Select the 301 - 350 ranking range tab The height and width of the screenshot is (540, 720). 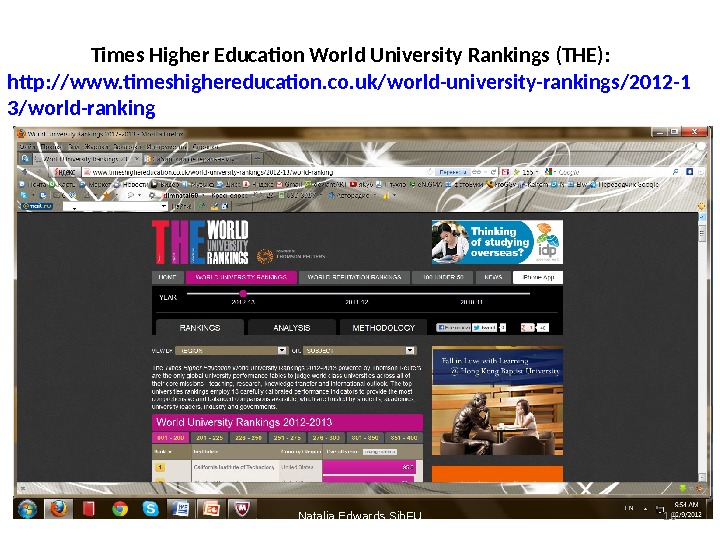[365, 438]
